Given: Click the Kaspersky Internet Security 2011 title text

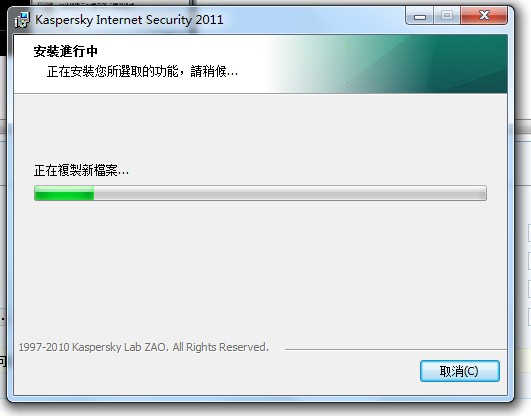Looking at the screenshot, I should pos(129,20).
